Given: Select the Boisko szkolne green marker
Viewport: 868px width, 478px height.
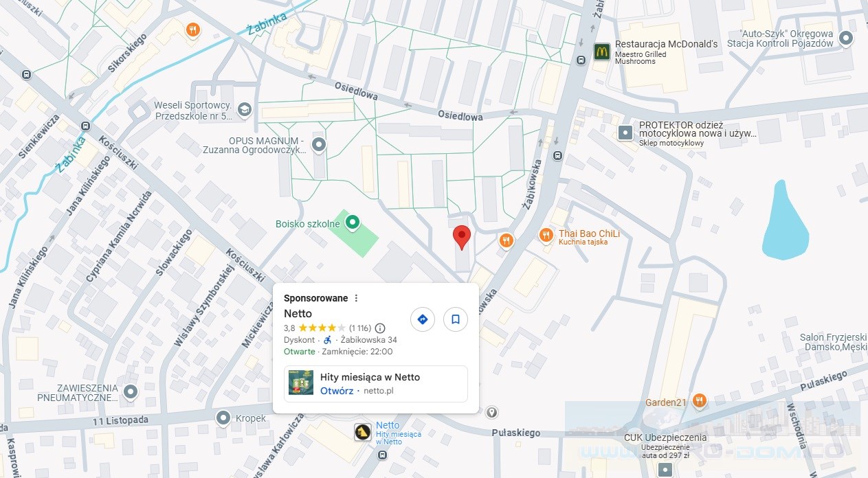Looking at the screenshot, I should point(353,223).
